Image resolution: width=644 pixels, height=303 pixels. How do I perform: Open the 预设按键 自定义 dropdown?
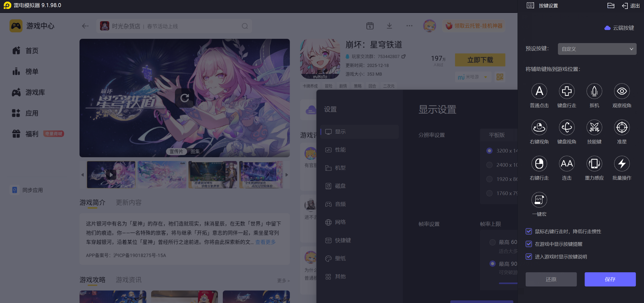(x=597, y=49)
